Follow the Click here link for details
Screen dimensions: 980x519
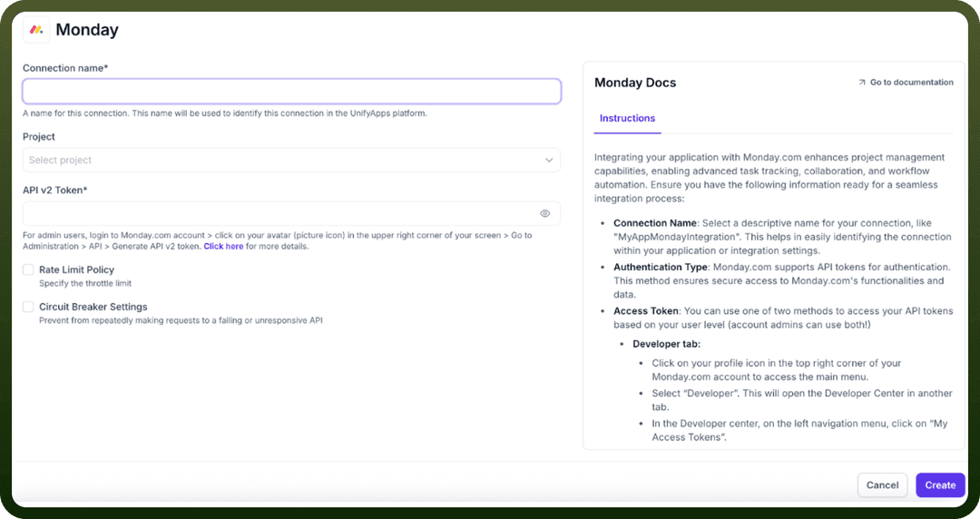223,247
